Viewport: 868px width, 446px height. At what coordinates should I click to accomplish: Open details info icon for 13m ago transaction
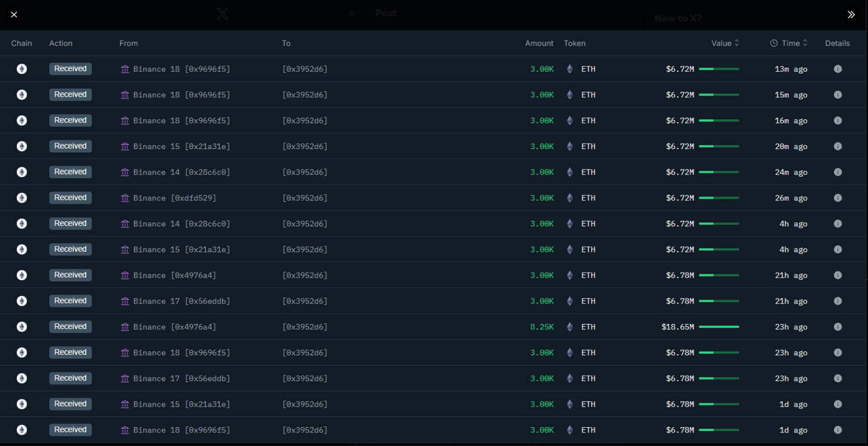click(837, 69)
